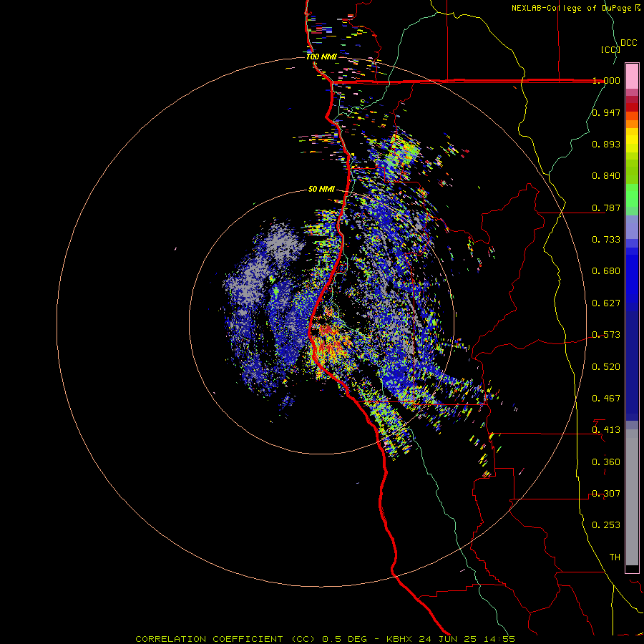
Task: Click the 0.253 scale value
Action: pyautogui.click(x=606, y=525)
